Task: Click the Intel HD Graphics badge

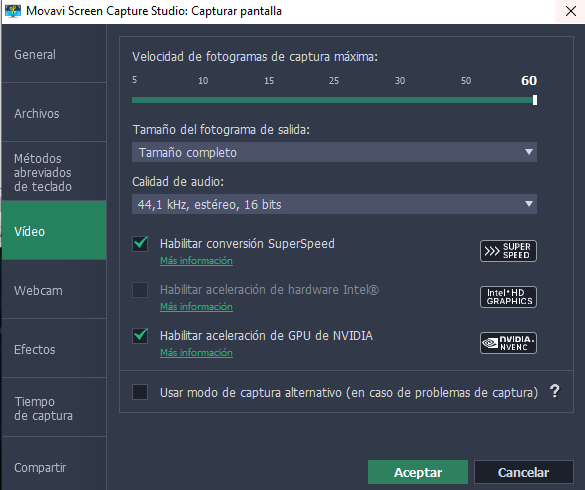Action: tap(508, 297)
